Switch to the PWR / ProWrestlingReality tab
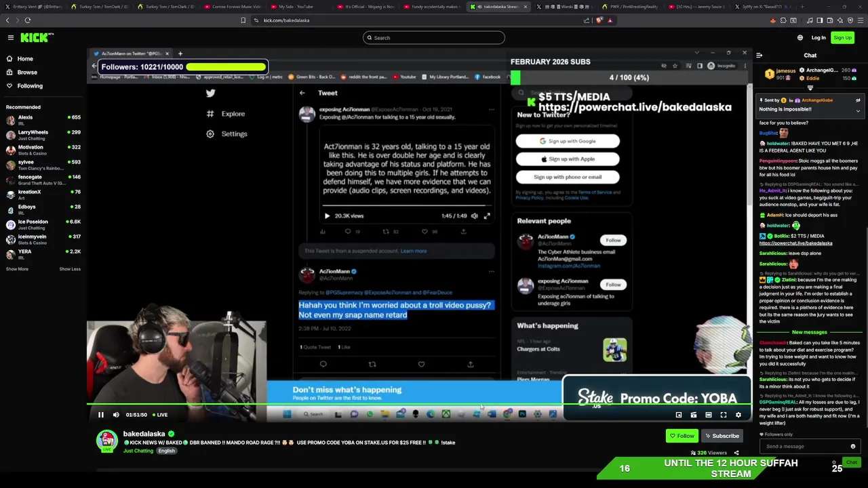 point(633,7)
